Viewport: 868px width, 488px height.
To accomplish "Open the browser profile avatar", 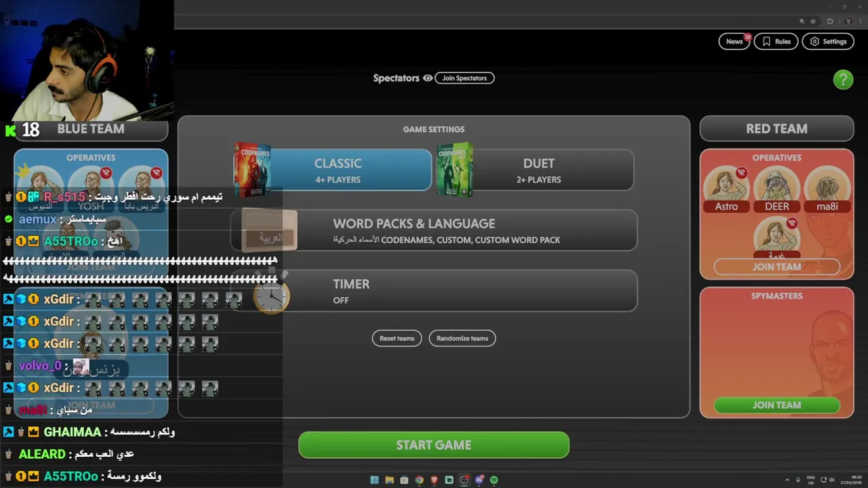I will click(848, 21).
